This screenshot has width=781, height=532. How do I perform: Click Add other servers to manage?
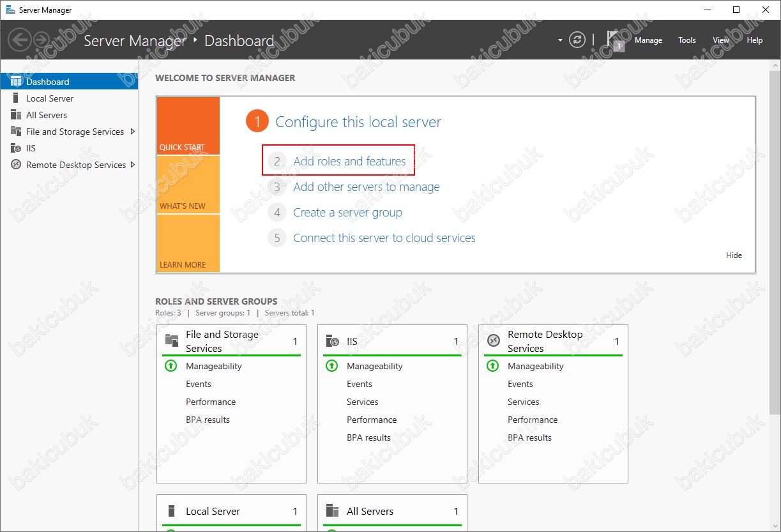pyautogui.click(x=367, y=187)
